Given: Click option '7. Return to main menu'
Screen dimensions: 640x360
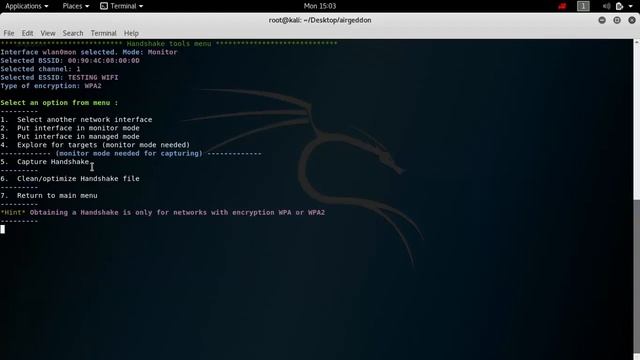Looking at the screenshot, I should [49, 196].
